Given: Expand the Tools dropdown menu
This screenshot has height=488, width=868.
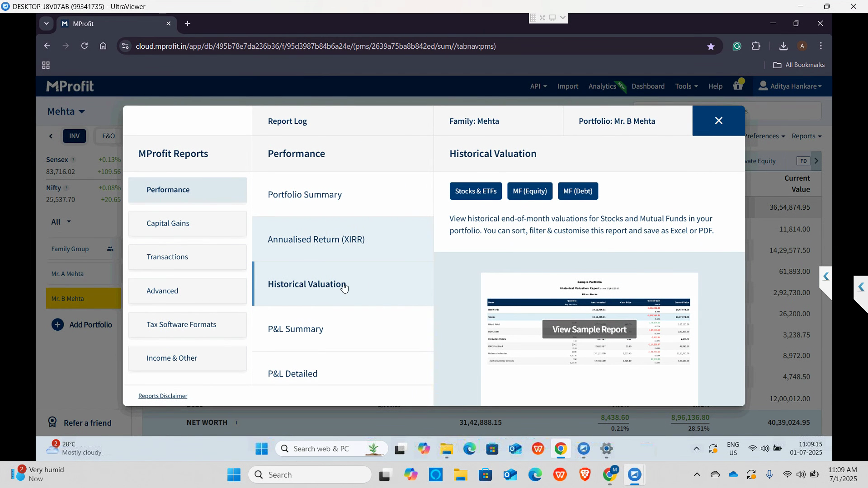Looking at the screenshot, I should 686,86.
